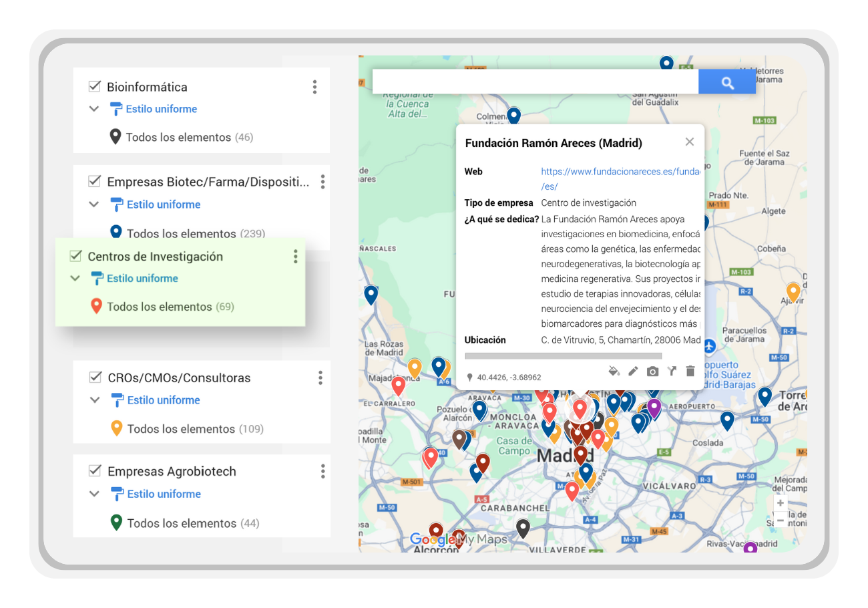
Task: Close the Fundación Ramón Areces info card
Action: [x=690, y=142]
